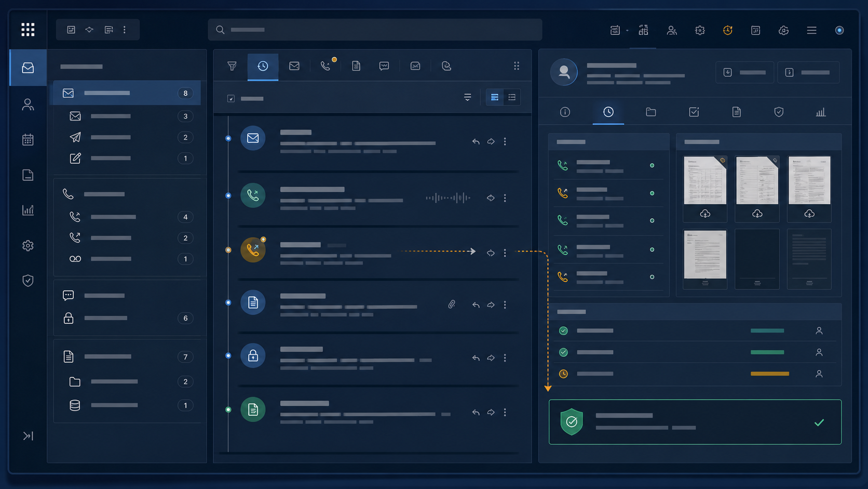The width and height of the screenshot is (868, 489).
Task: Open the attachment paperclip on the document entry
Action: [452, 305]
